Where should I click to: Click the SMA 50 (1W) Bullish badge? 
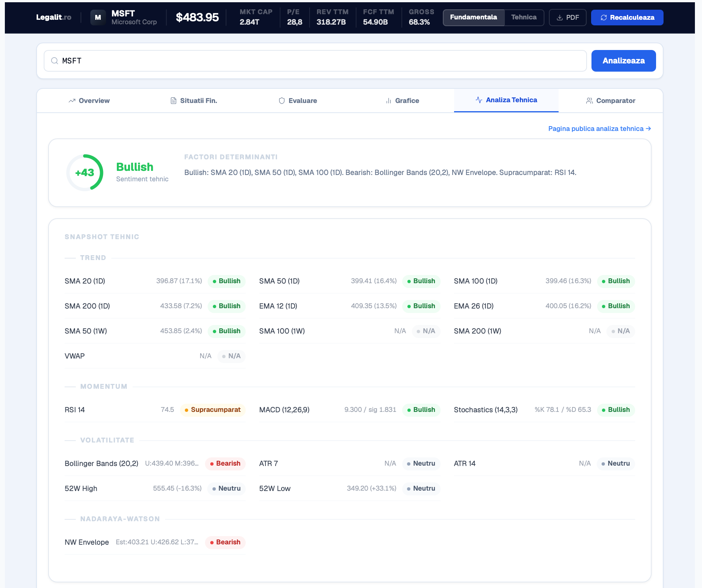tap(226, 331)
